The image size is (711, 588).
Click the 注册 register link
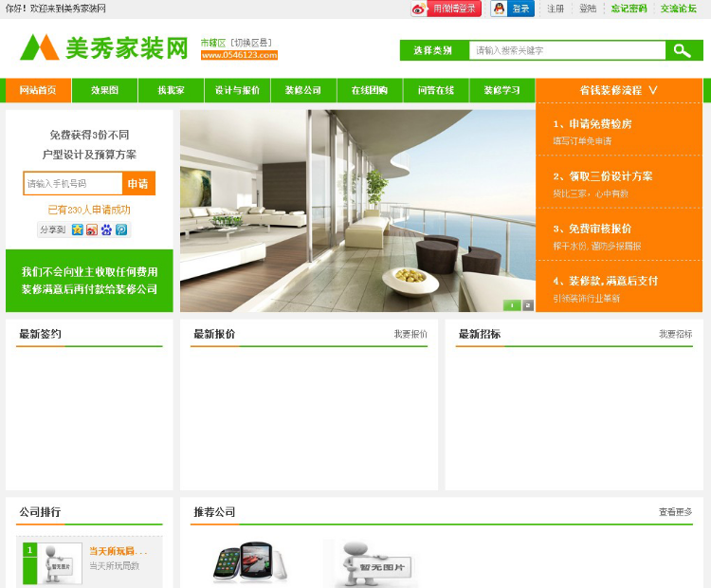pyautogui.click(x=556, y=9)
